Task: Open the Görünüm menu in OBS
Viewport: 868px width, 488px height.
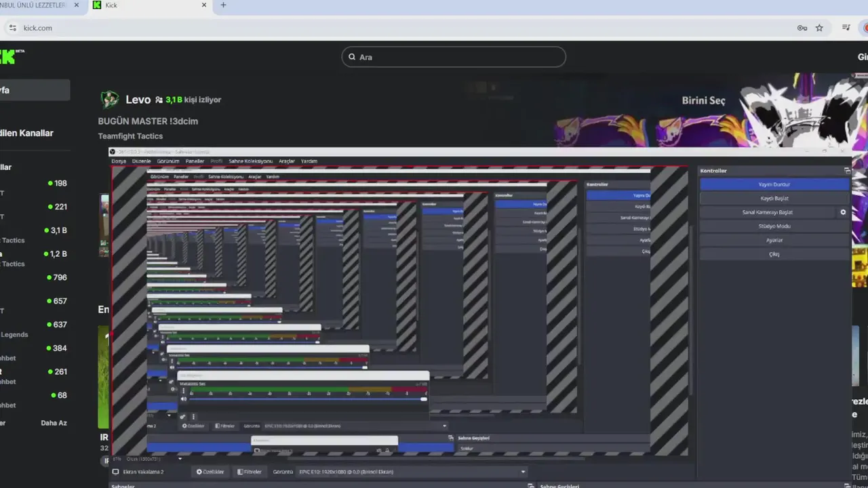Action: (168, 161)
